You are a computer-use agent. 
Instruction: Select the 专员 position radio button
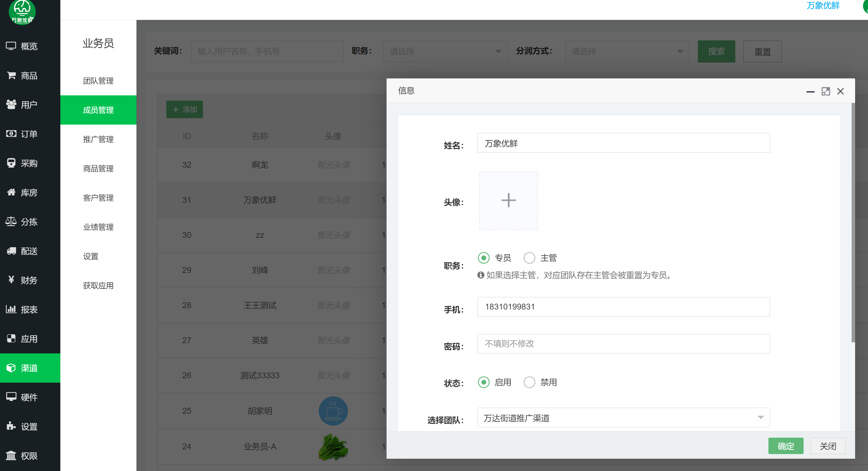pos(483,258)
